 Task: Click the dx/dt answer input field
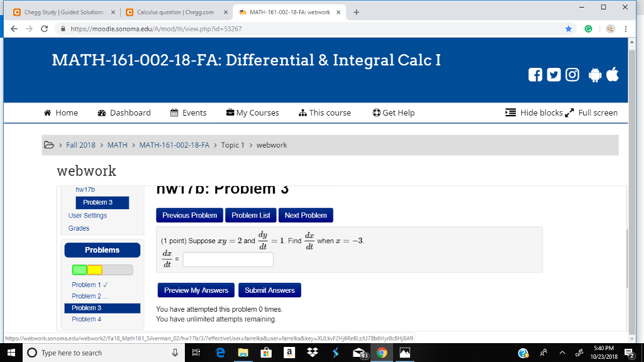(228, 259)
